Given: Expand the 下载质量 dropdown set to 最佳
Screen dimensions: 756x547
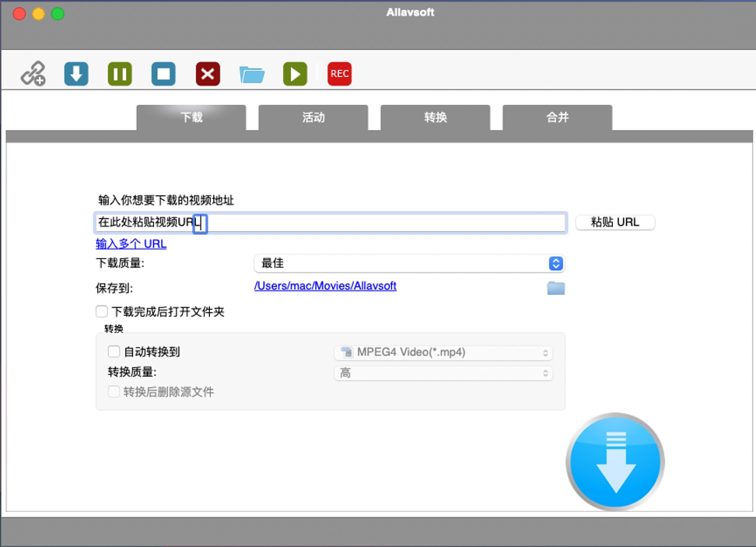Looking at the screenshot, I should [408, 264].
